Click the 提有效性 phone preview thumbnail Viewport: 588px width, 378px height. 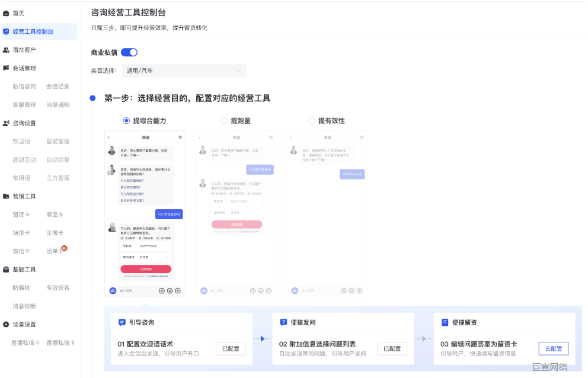tap(327, 214)
